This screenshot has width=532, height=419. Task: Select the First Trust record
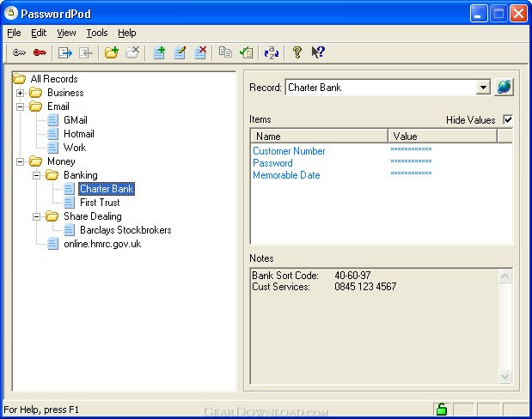click(x=100, y=203)
